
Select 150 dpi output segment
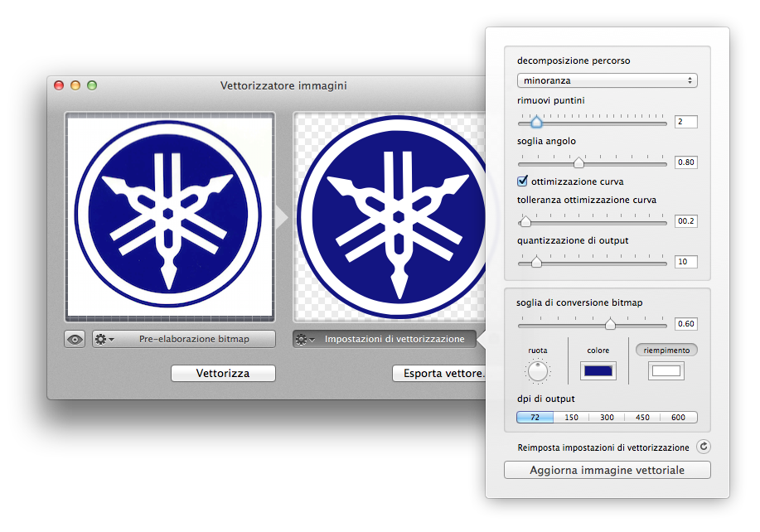click(571, 418)
